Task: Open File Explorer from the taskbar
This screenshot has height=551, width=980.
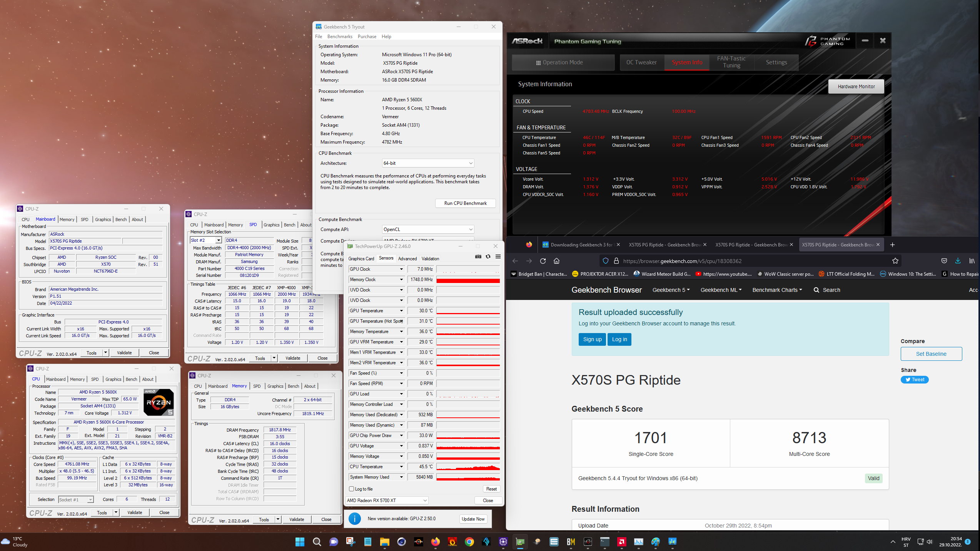Action: pos(384,542)
